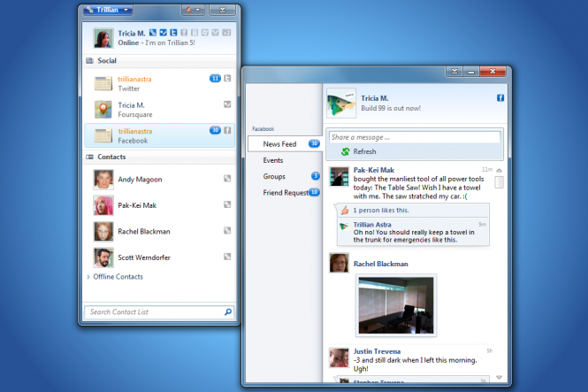Click the news feed scroll down arrow
Image resolution: width=588 pixels, height=392 pixels.
pyautogui.click(x=499, y=377)
